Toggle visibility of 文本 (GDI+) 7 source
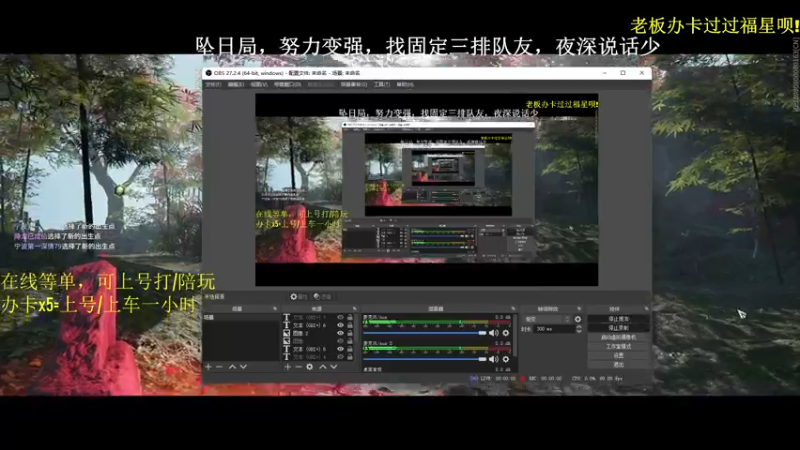 (340, 317)
